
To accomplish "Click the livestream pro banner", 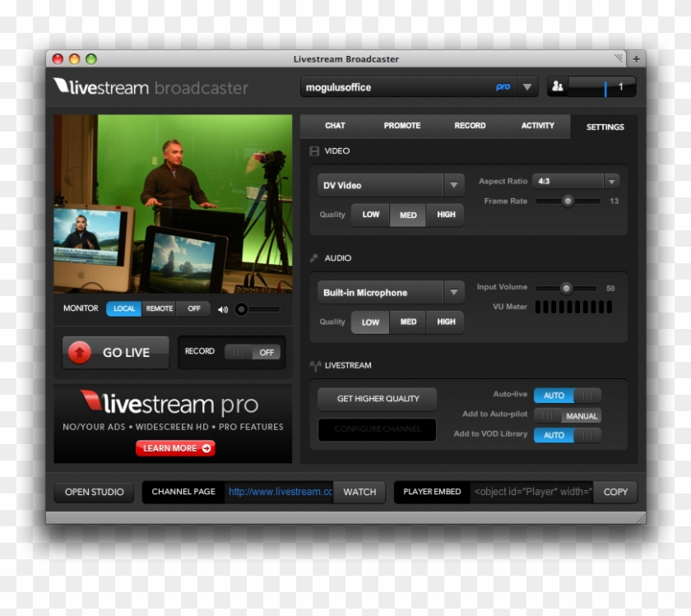I will pos(173,424).
